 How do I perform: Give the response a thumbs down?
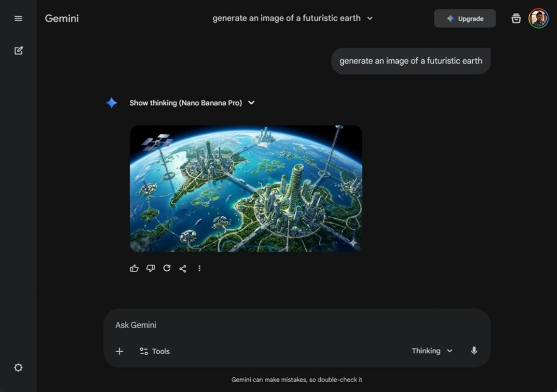coord(151,268)
